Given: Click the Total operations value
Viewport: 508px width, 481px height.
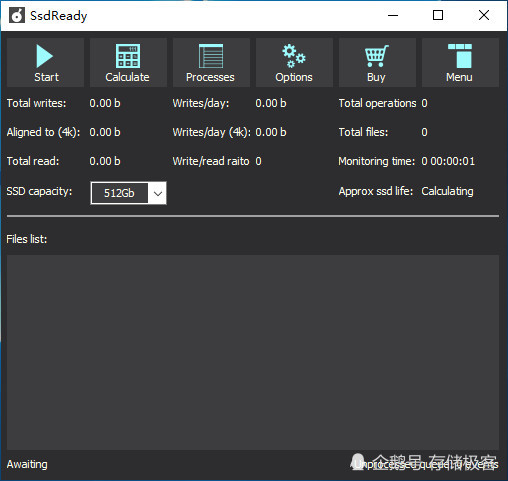Looking at the screenshot, I should (424, 103).
